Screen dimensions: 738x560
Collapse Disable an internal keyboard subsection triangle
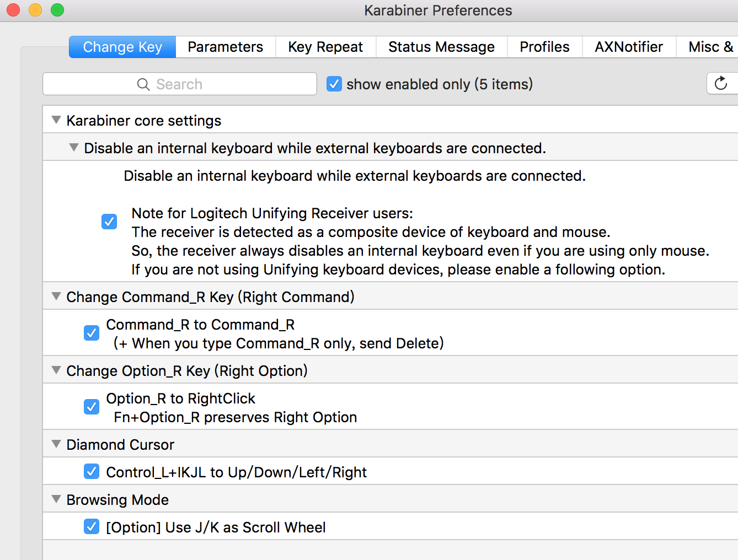[x=74, y=148]
